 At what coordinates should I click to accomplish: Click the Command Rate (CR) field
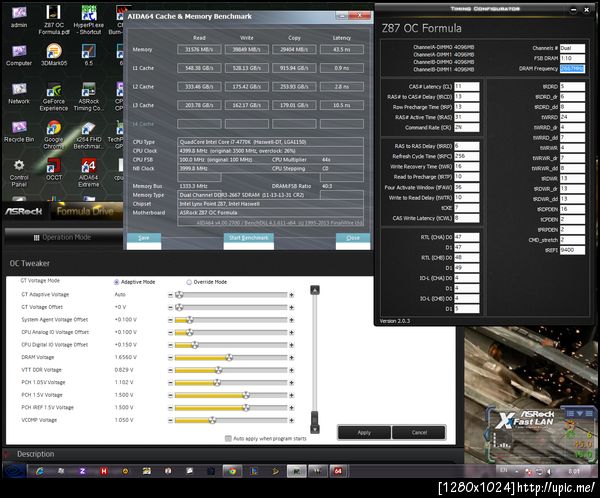(x=466, y=127)
